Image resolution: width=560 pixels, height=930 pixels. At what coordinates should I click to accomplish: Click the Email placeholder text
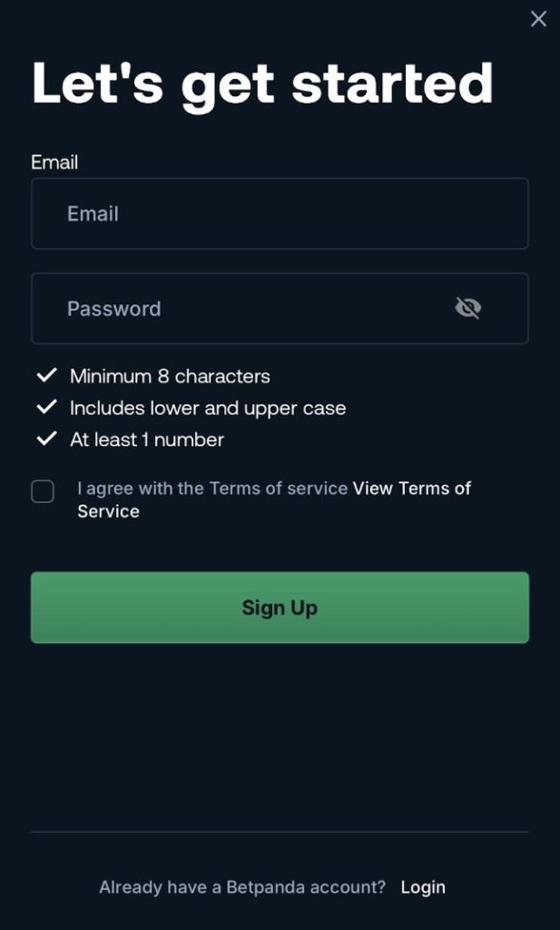(x=93, y=214)
